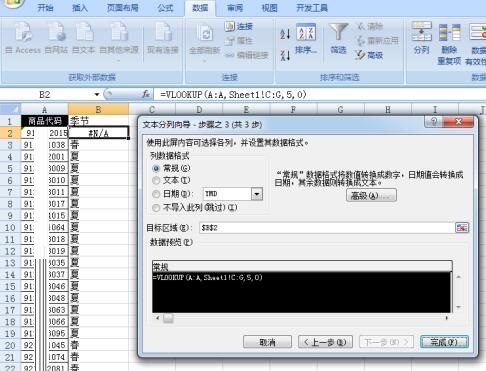This screenshot has width=486, height=371.
Task: Click cell B2 showing #N/A
Action: (98, 133)
